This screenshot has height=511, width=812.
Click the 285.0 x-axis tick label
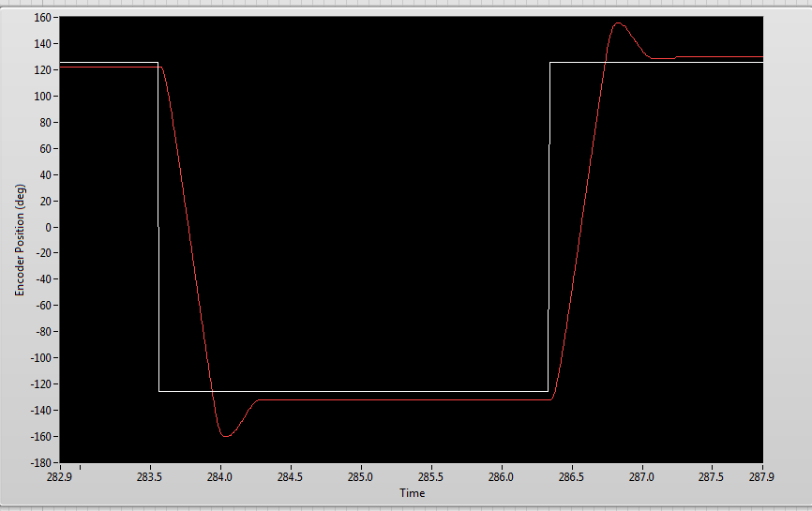click(360, 477)
